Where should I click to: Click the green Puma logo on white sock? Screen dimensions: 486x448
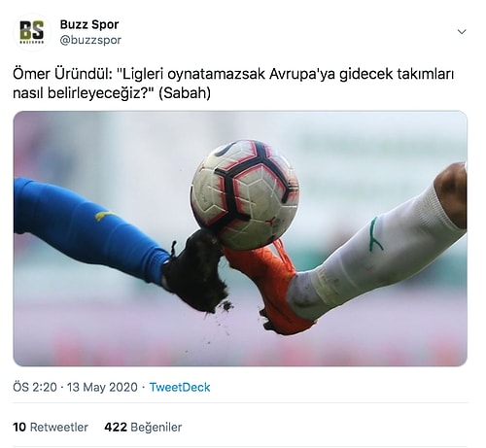pos(376,235)
